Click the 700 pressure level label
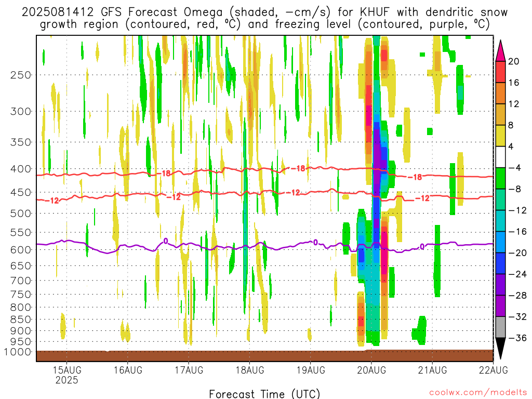 21,281
